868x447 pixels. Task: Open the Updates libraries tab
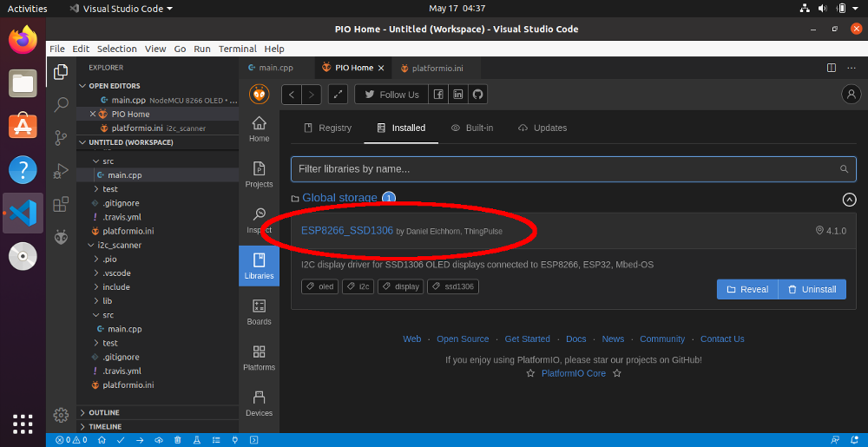pos(542,128)
